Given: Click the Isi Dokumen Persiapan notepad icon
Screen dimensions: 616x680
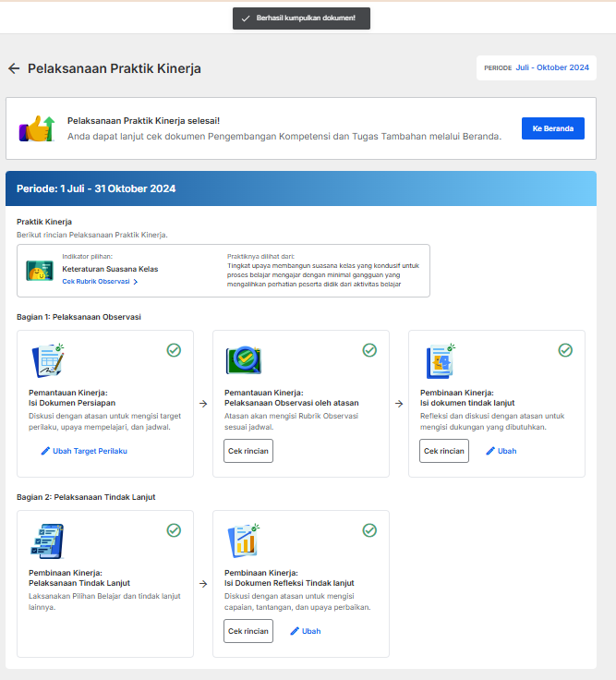Looking at the screenshot, I should click(x=48, y=360).
